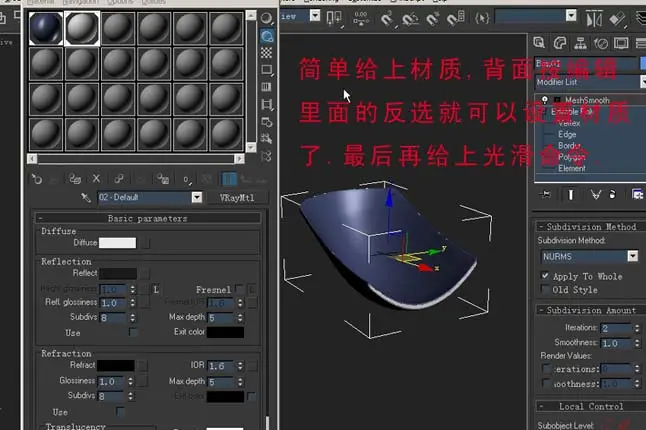Collapse the Local Control rollout
This screenshot has width=646, height=430.
click(x=590, y=407)
